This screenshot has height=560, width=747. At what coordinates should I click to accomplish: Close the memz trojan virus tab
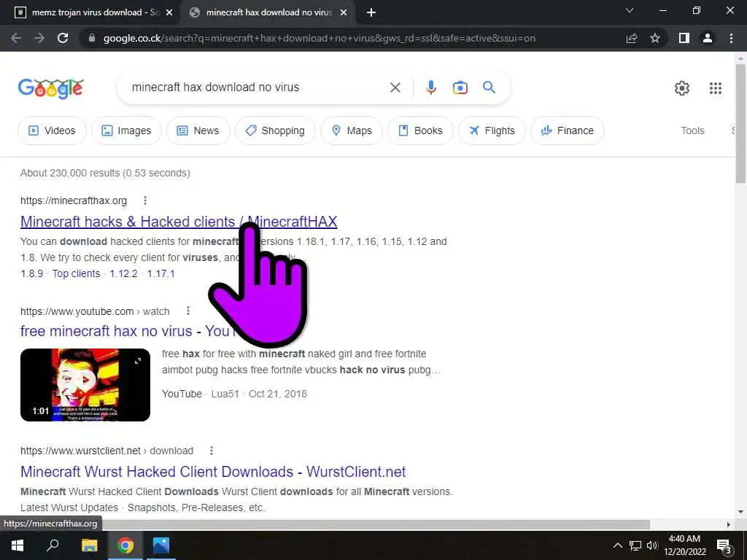(169, 12)
